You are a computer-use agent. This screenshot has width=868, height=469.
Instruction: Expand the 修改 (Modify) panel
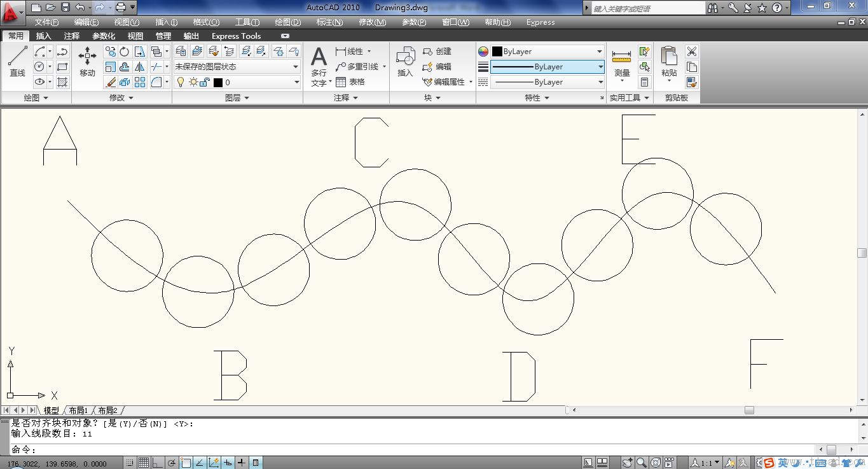pyautogui.click(x=121, y=97)
